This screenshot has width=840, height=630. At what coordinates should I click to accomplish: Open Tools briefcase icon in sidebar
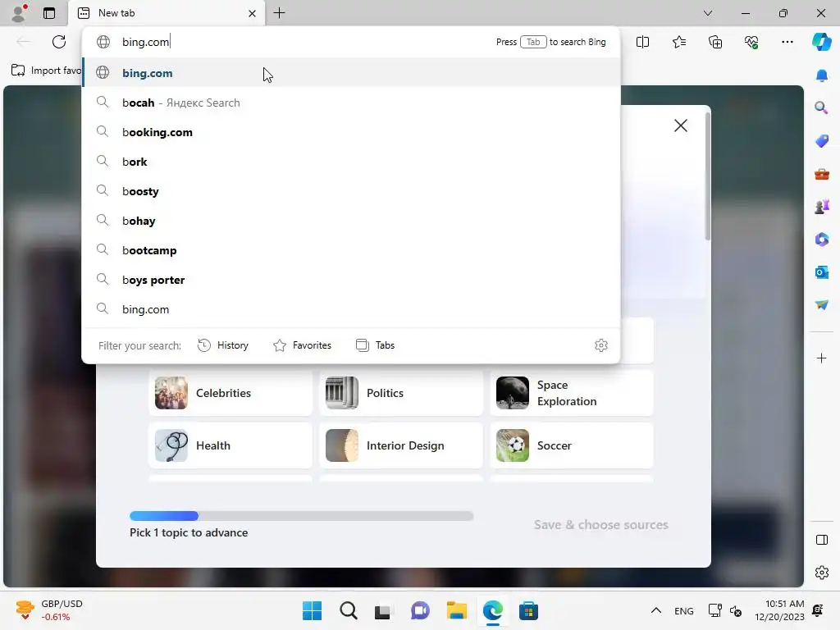(822, 174)
